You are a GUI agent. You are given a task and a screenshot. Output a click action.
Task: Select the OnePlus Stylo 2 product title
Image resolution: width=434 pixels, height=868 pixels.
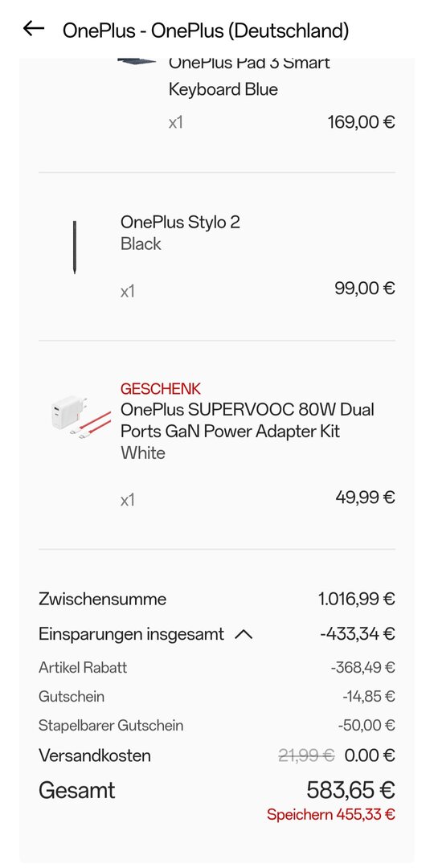(181, 222)
